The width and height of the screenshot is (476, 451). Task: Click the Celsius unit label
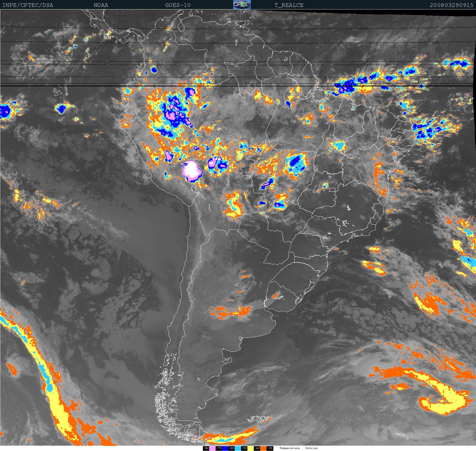312,448
